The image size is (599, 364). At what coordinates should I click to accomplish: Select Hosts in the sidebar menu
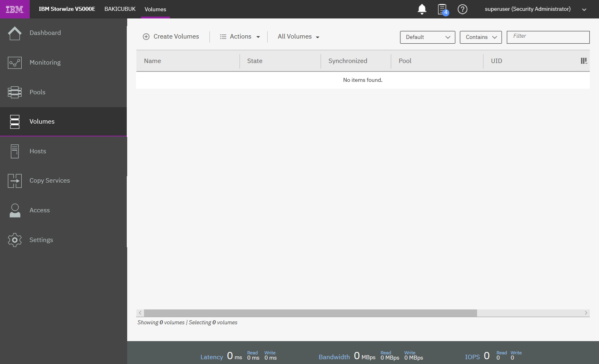38,151
